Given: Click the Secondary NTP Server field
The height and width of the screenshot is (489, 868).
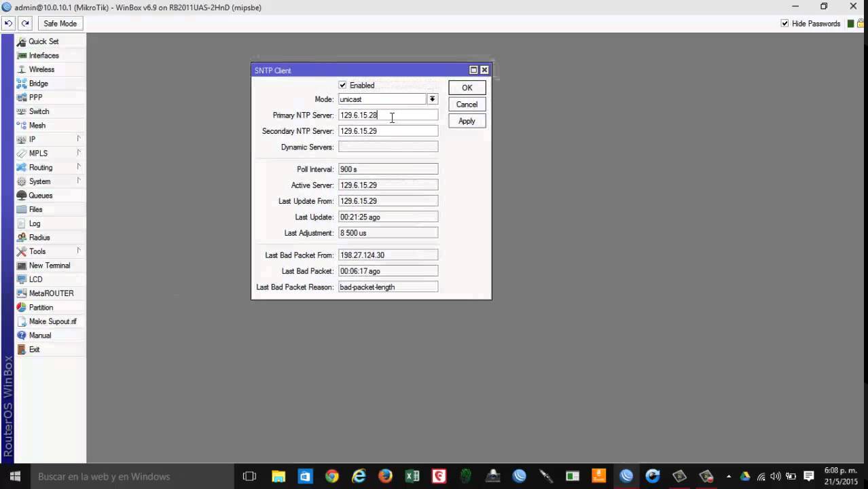Looking at the screenshot, I should 388,131.
